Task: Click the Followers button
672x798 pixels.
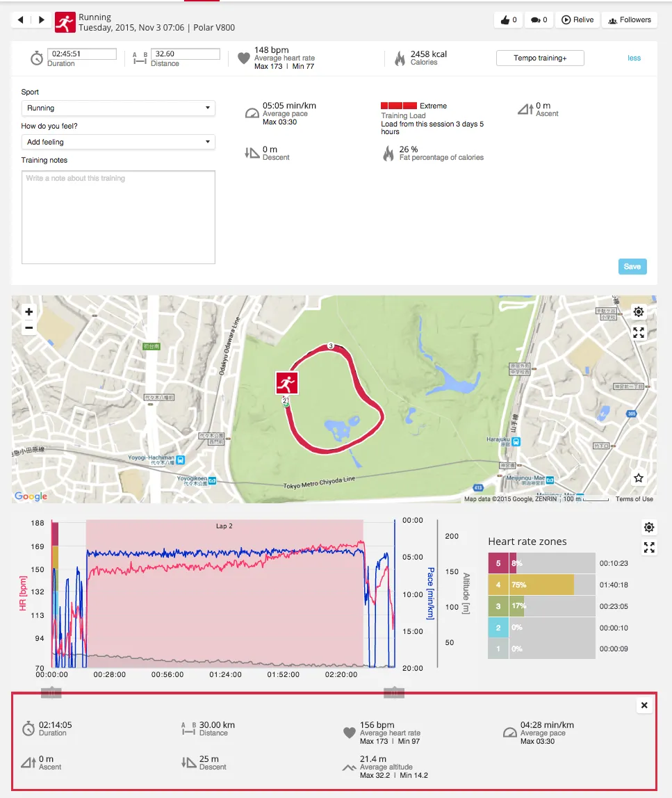Action: (629, 20)
